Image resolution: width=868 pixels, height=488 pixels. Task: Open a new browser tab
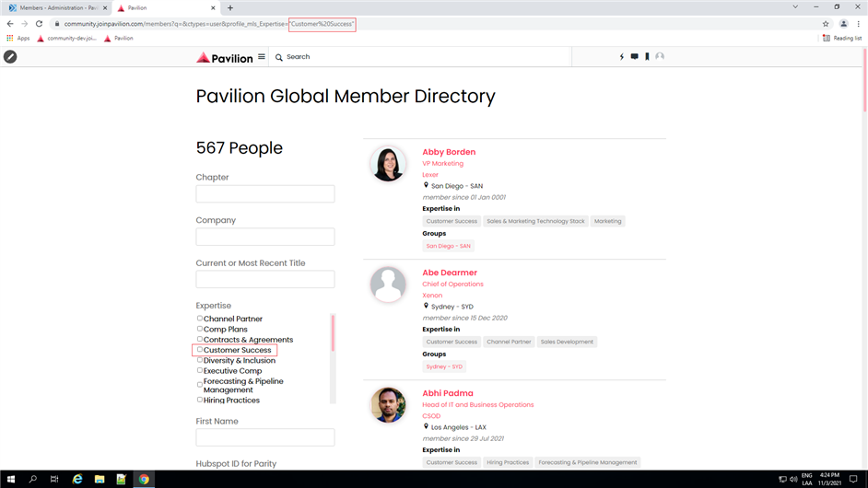click(x=230, y=7)
